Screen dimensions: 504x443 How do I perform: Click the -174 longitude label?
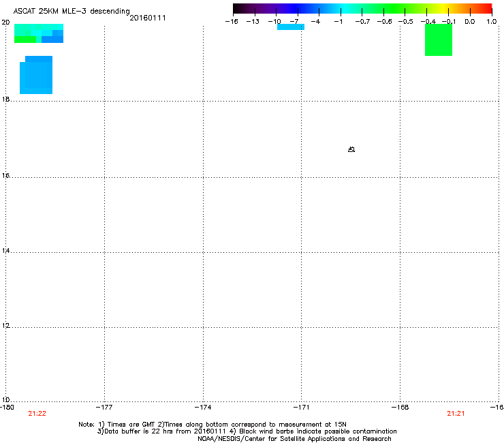tap(203, 408)
